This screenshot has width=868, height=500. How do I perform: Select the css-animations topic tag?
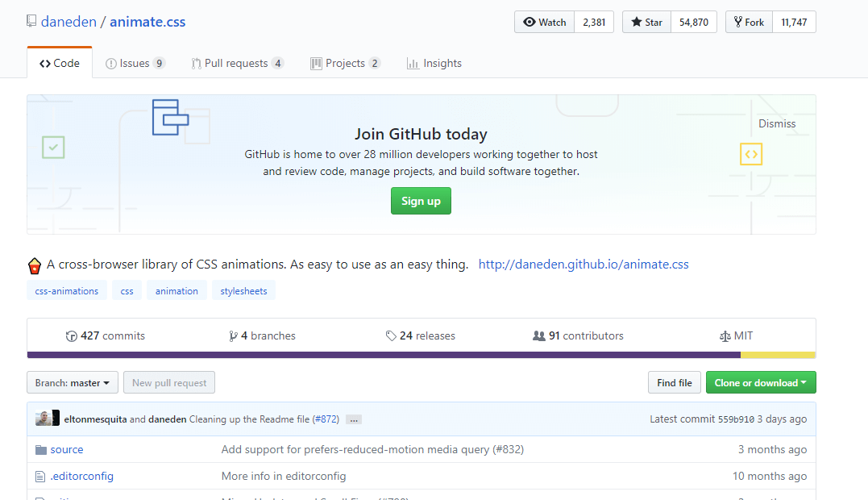[66, 290]
